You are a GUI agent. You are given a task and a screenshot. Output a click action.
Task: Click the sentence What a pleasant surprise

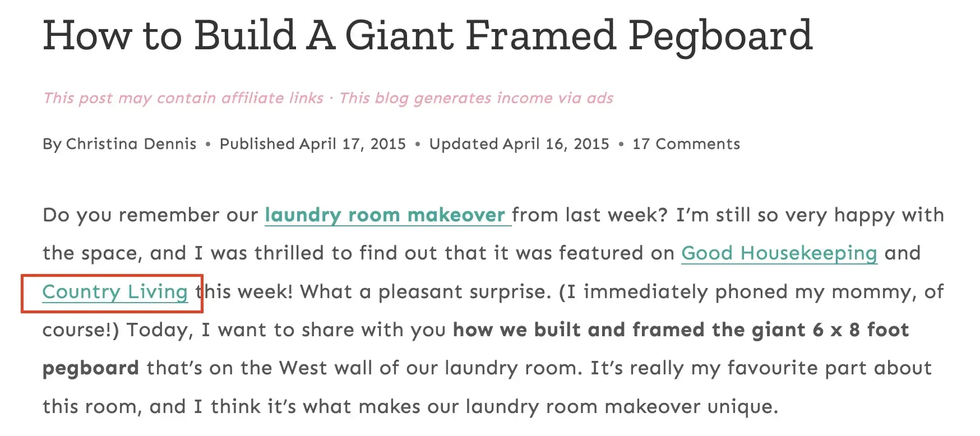[x=425, y=292]
